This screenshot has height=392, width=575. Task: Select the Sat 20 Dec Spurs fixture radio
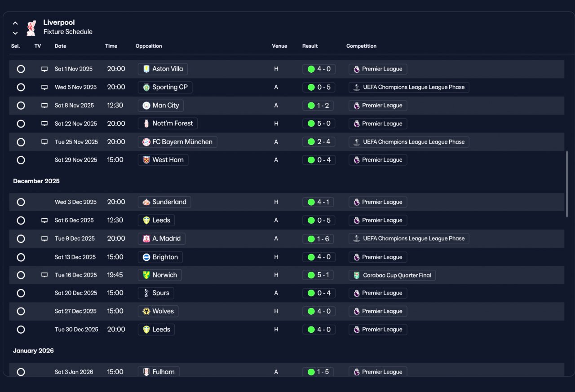pyautogui.click(x=21, y=293)
